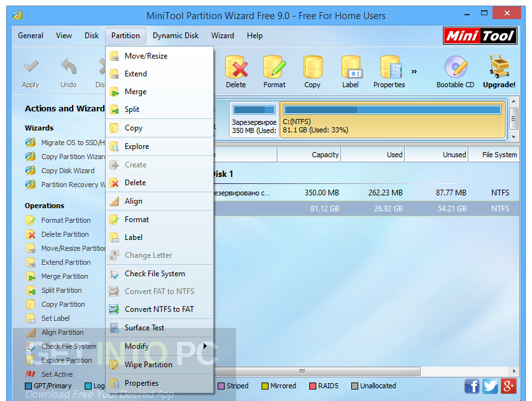Select the C:(NTFS) partition bar
The image size is (532, 401).
coord(393,120)
